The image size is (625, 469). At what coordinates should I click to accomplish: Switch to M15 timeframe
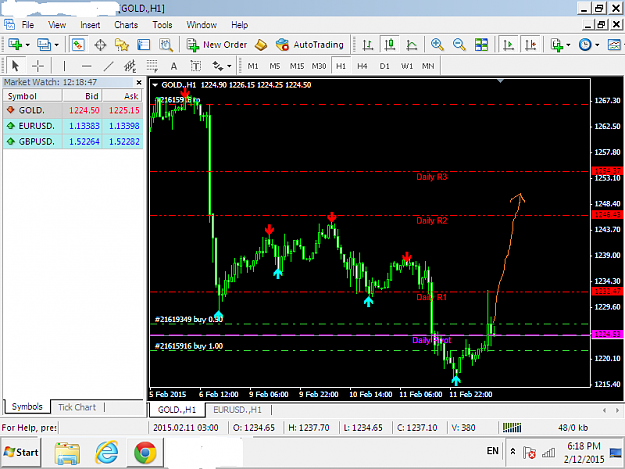[x=297, y=66]
